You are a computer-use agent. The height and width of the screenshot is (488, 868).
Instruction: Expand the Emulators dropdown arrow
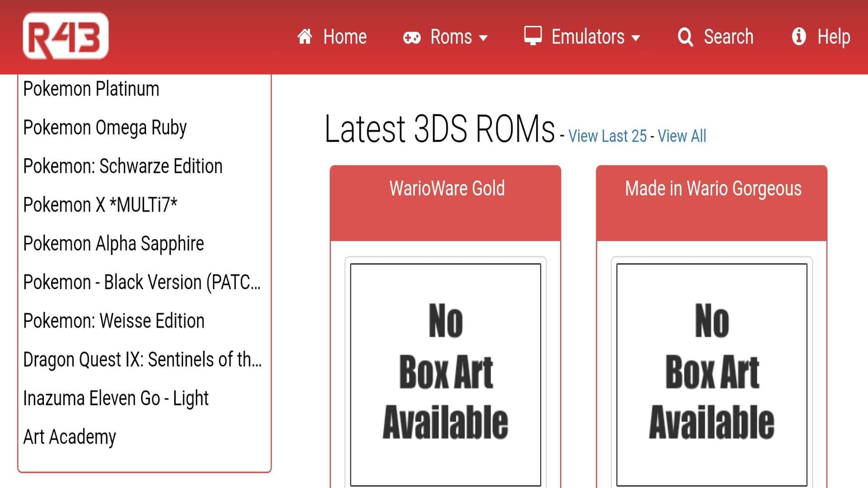(x=636, y=38)
